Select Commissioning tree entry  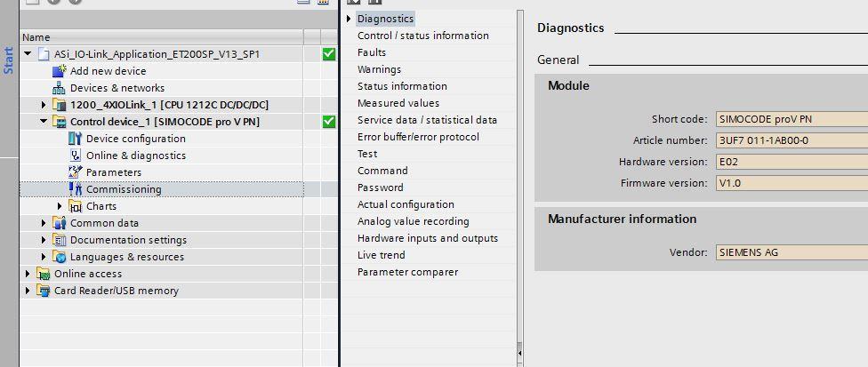pos(124,189)
